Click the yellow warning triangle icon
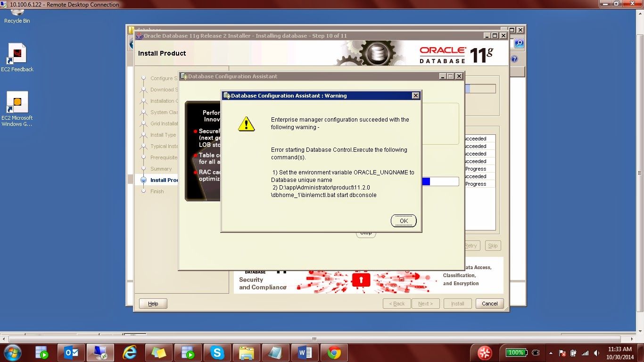 [x=246, y=124]
